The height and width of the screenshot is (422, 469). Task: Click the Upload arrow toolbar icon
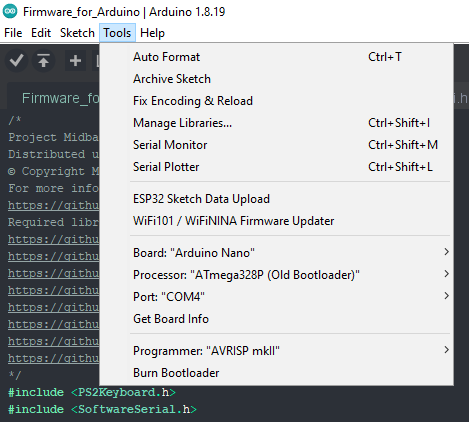43,61
